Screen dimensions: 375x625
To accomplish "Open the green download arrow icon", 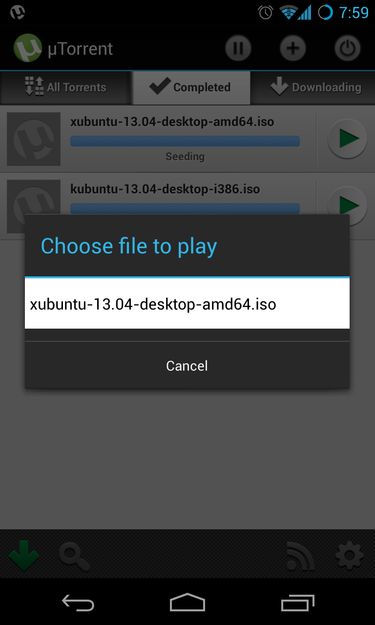I will [24, 556].
